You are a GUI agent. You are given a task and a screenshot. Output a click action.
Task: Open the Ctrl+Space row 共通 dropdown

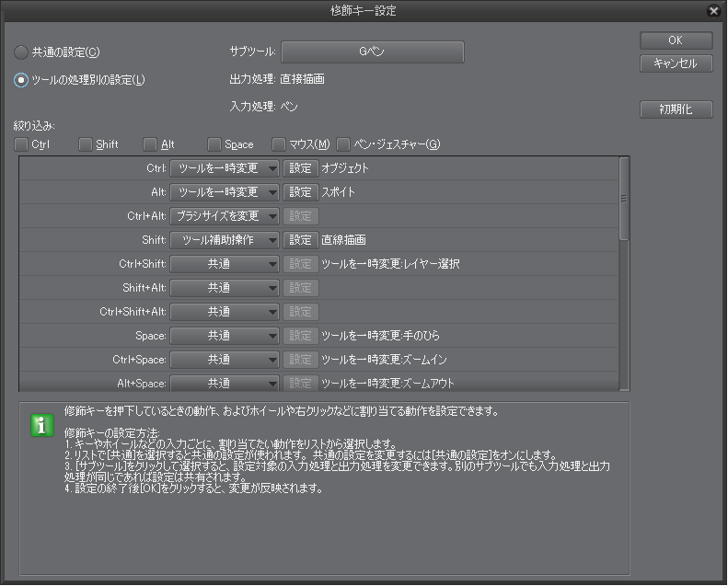click(225, 360)
